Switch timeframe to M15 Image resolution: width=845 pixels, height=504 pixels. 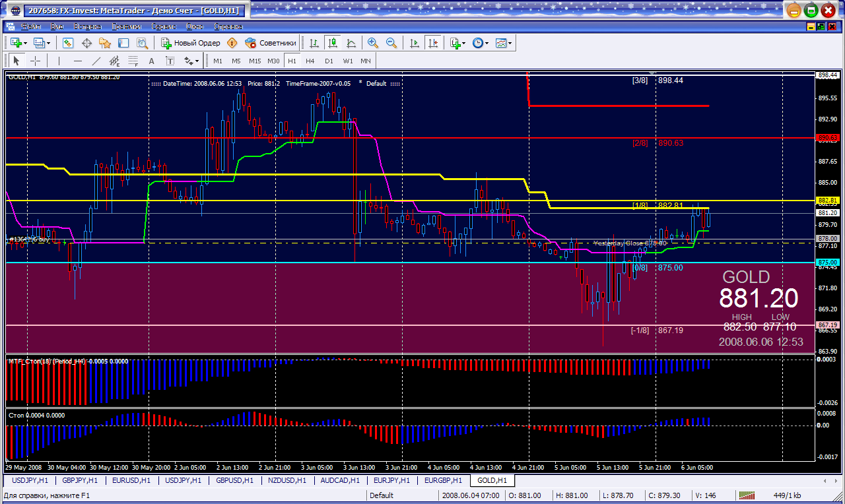(x=255, y=61)
